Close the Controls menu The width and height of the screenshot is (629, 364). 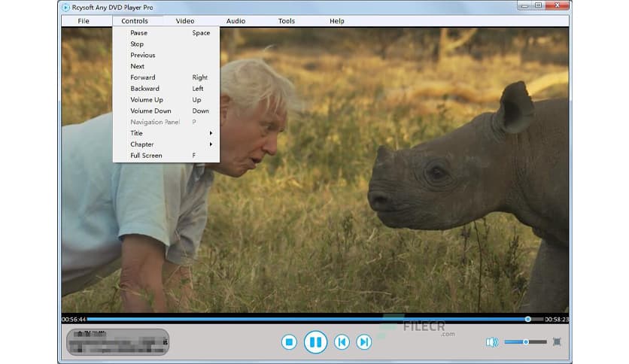coord(135,21)
